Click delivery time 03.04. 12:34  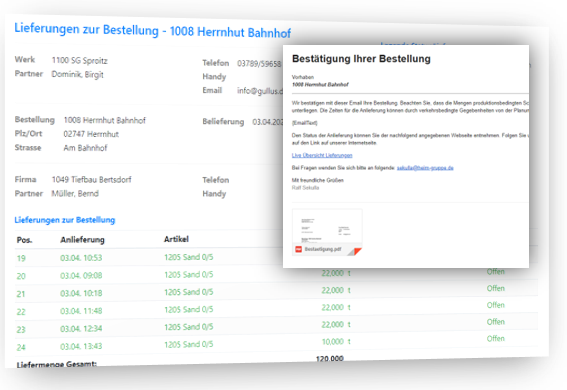click(81, 329)
